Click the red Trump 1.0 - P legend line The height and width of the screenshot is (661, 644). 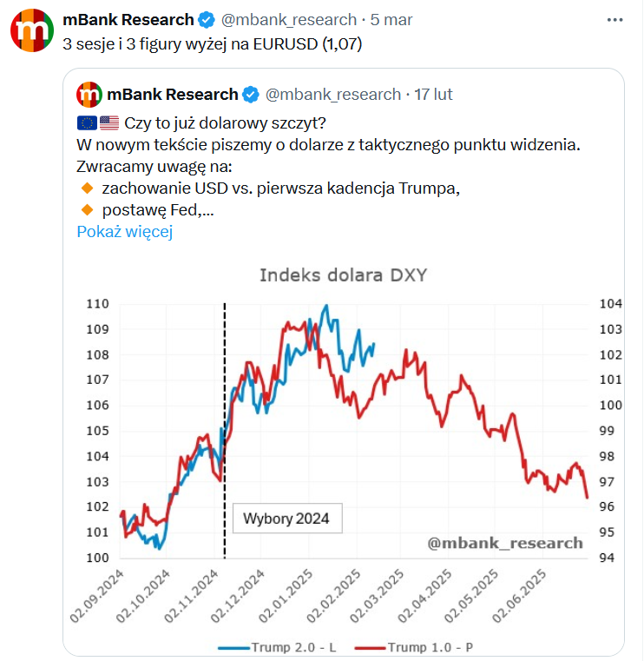point(371,648)
